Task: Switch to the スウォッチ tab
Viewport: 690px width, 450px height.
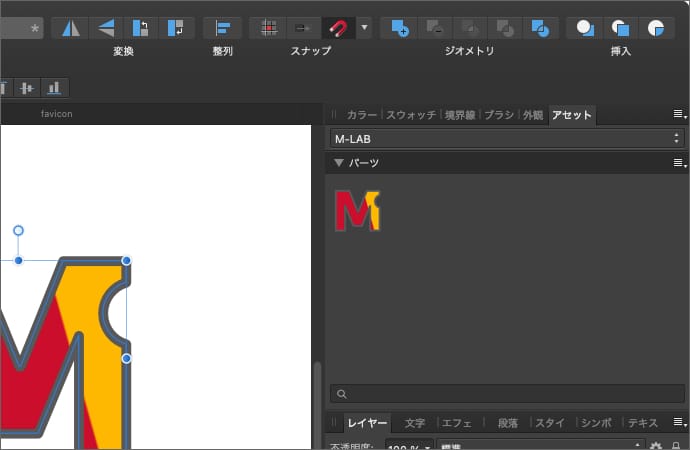Action: pyautogui.click(x=411, y=115)
